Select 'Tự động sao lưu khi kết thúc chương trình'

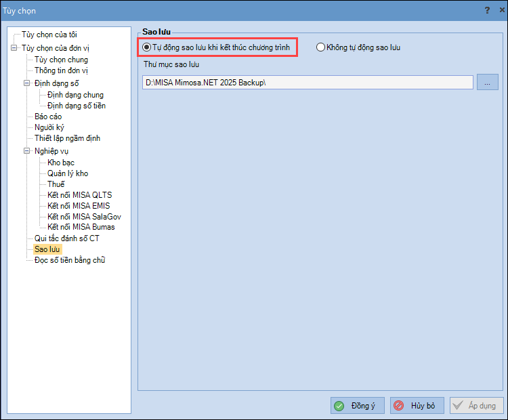[x=216, y=47]
